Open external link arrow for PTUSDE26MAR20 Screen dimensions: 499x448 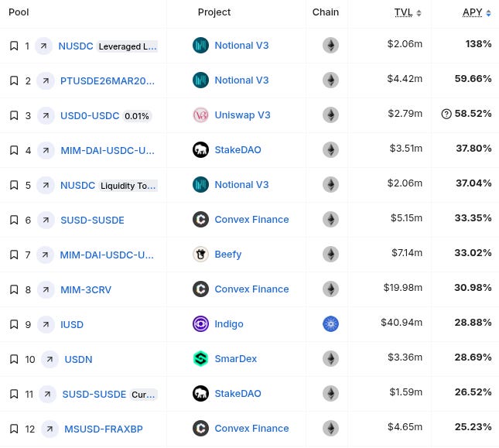(x=46, y=80)
